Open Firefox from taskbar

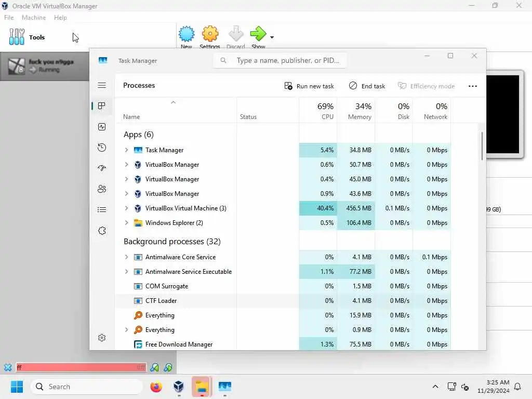tap(156, 387)
